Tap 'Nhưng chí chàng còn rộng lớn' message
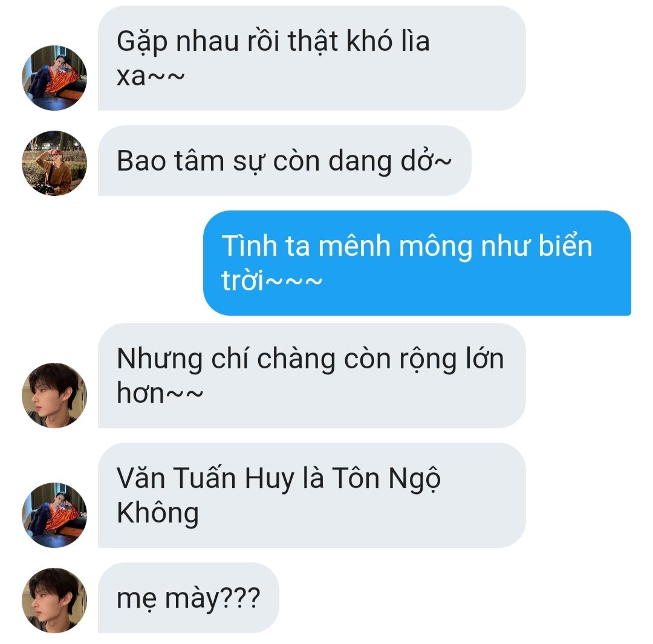This screenshot has height=644, width=653. coord(311,376)
